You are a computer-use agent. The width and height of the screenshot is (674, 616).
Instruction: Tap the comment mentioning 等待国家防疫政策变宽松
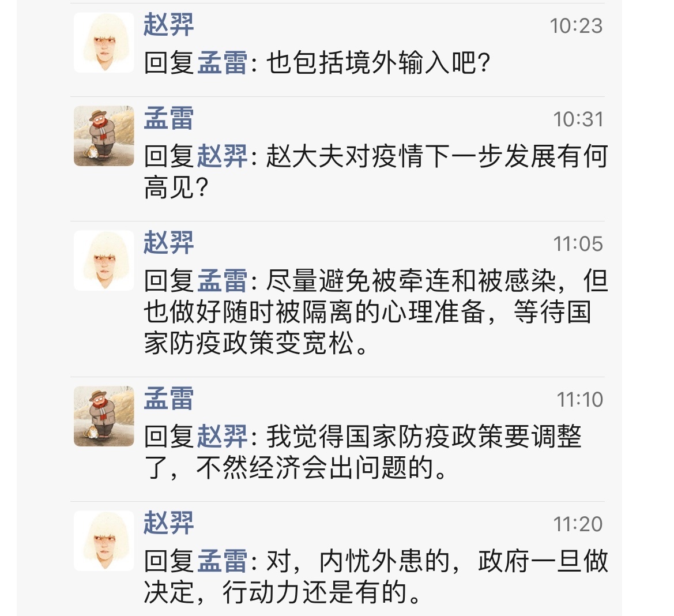[375, 313]
